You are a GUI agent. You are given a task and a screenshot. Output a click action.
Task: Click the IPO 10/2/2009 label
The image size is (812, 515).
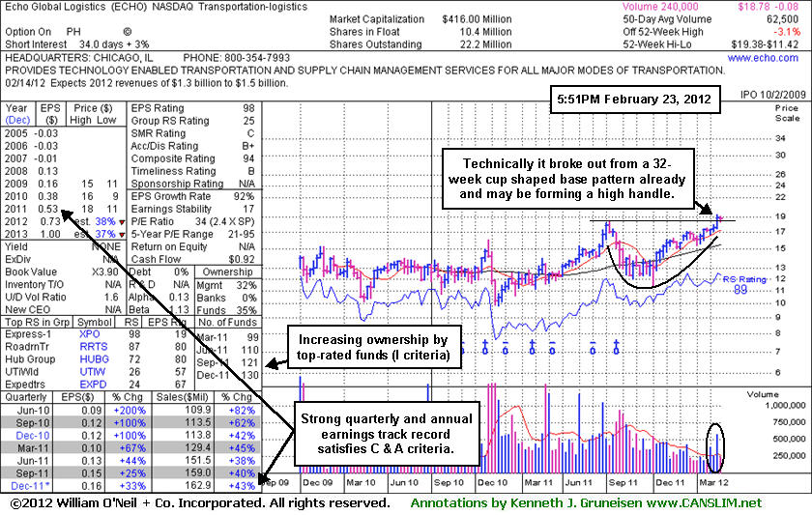(x=773, y=94)
